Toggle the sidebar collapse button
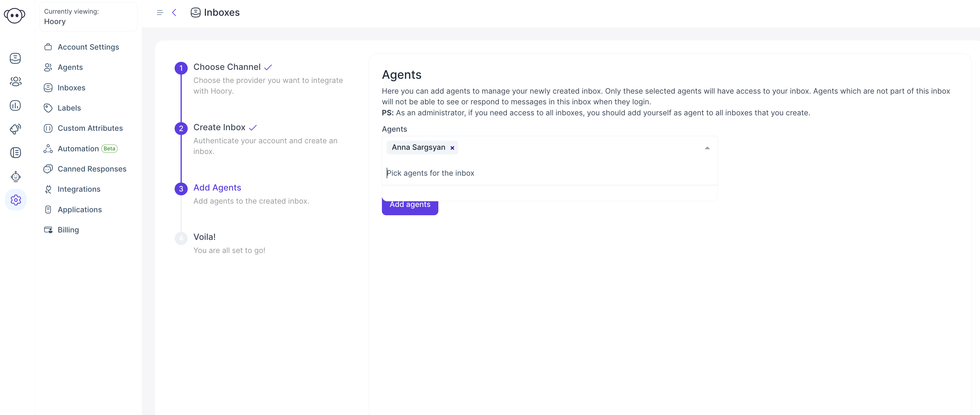980x415 pixels. [x=160, y=12]
